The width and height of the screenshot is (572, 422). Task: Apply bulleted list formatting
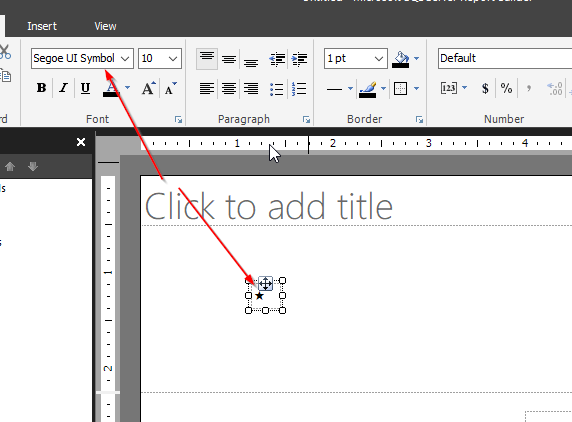coord(277,89)
